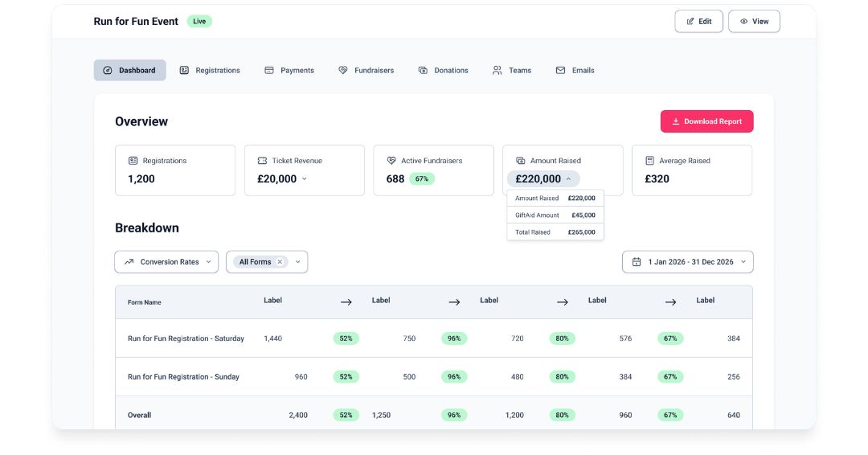The width and height of the screenshot is (868, 455).
Task: Open the 1 Jan 2026 - 31 Dec 2026 date range picker
Action: coord(687,262)
